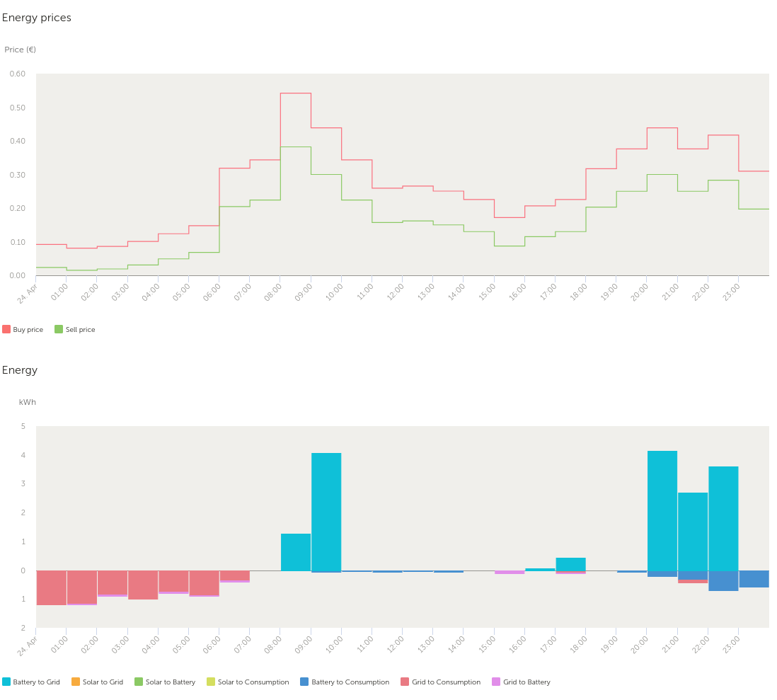Click the blue Battery to Consumption legend icon
777x700 pixels.
(x=304, y=682)
